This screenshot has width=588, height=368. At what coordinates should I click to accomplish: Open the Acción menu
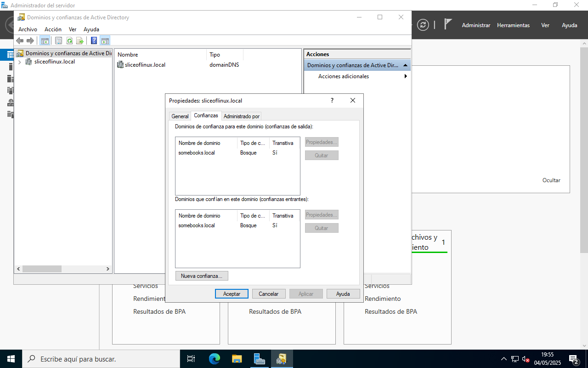point(53,29)
